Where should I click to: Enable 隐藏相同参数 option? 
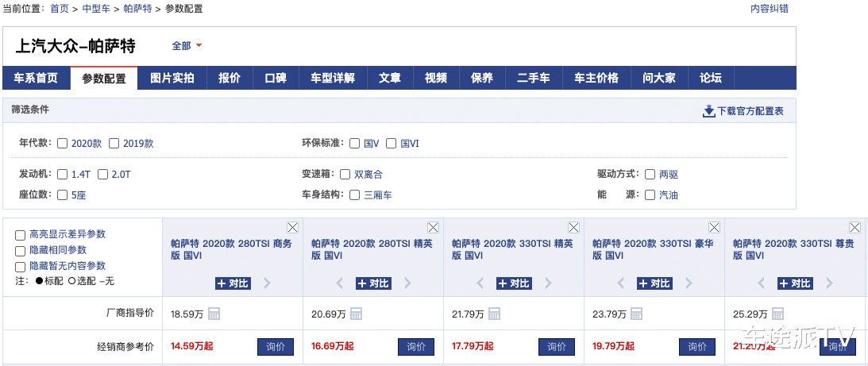(x=21, y=251)
